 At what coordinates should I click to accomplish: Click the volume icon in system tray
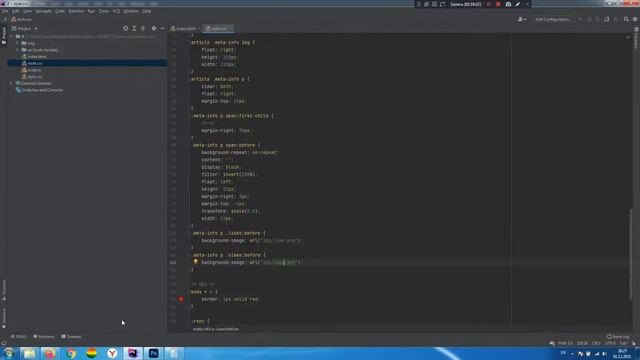(x=604, y=353)
